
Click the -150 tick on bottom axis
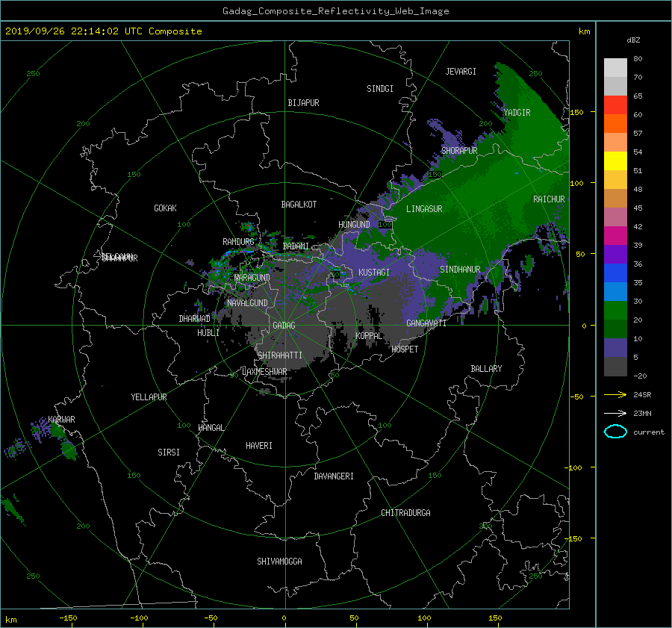pyautogui.click(x=68, y=618)
